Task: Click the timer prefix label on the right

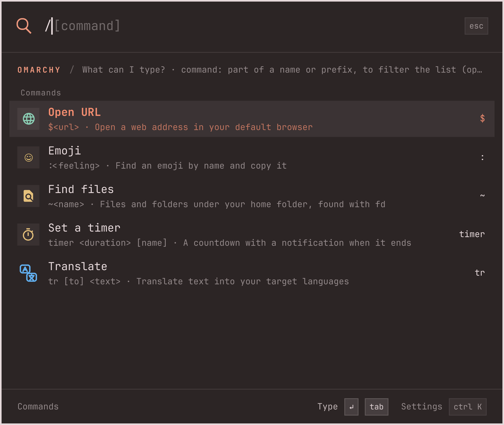Action: [x=472, y=234]
